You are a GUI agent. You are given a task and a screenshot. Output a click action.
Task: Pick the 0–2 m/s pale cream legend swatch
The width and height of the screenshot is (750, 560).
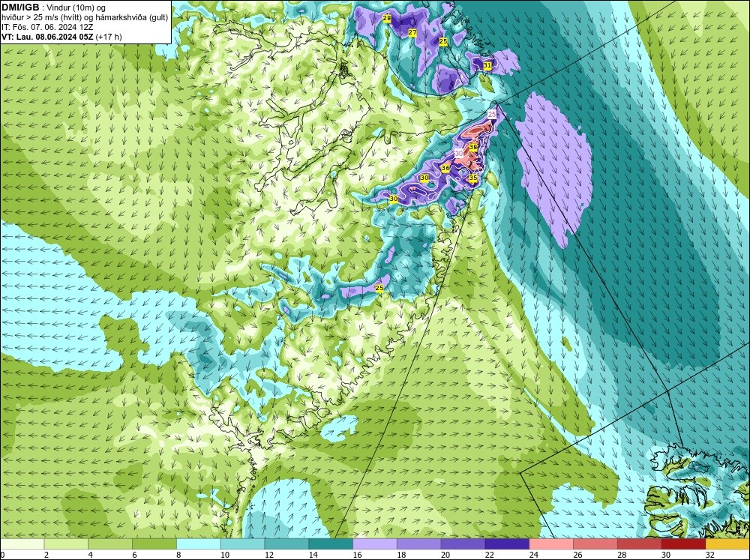pos(22,544)
